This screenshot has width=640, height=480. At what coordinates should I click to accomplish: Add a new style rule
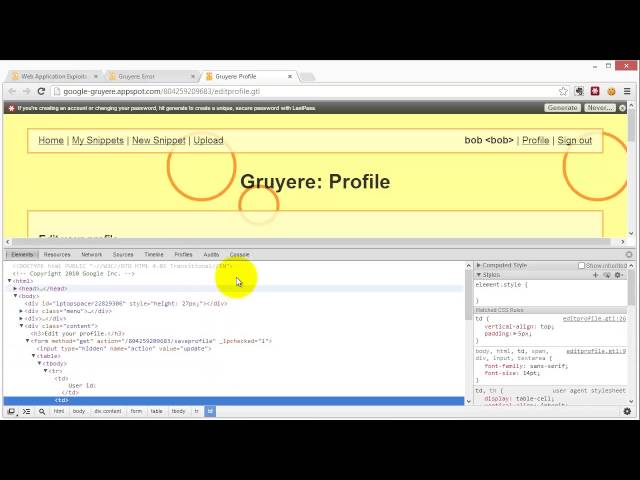pos(596,275)
